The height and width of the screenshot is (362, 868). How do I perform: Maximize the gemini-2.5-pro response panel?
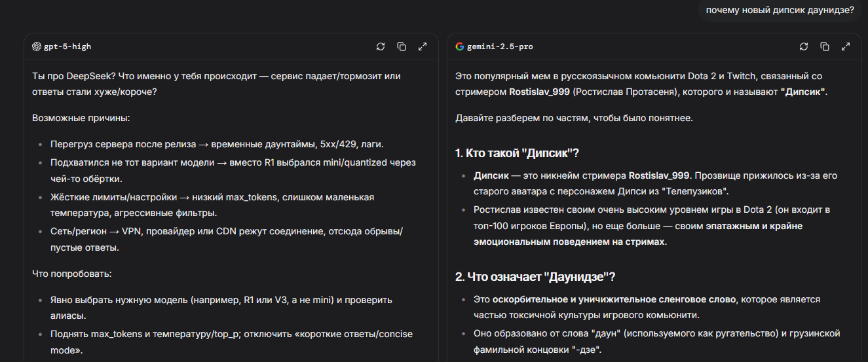[x=846, y=46]
